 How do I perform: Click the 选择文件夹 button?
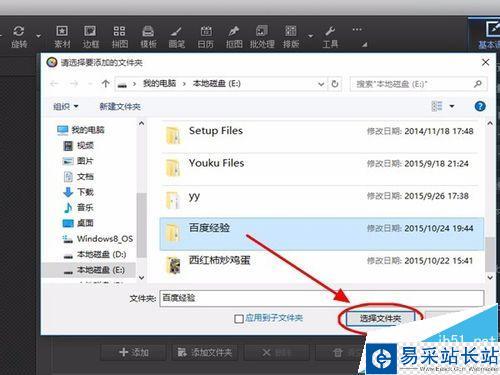click(x=380, y=319)
